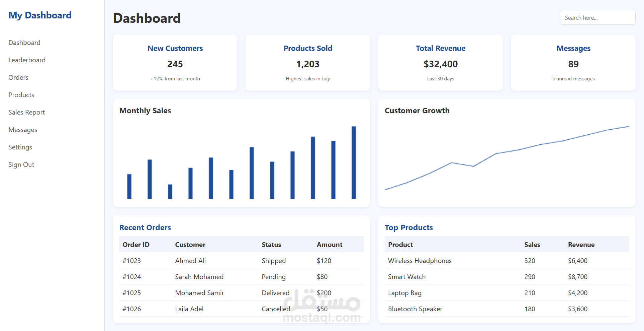Click the main Dashboard page title
This screenshot has height=331, width=644.
coord(147,18)
